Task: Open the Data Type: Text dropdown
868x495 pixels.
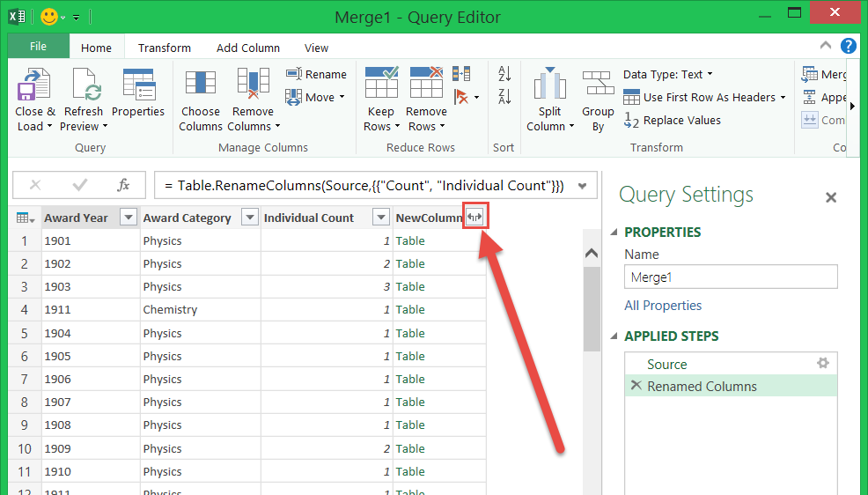Action: (667, 74)
